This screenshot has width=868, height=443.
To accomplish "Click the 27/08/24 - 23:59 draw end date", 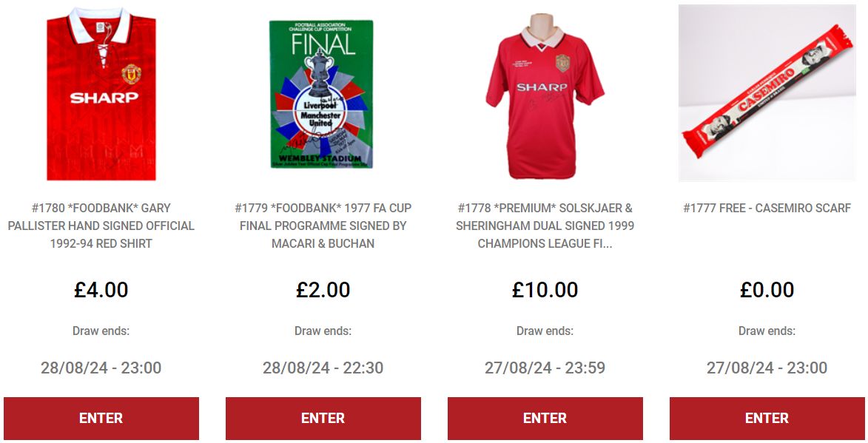I will [545, 368].
